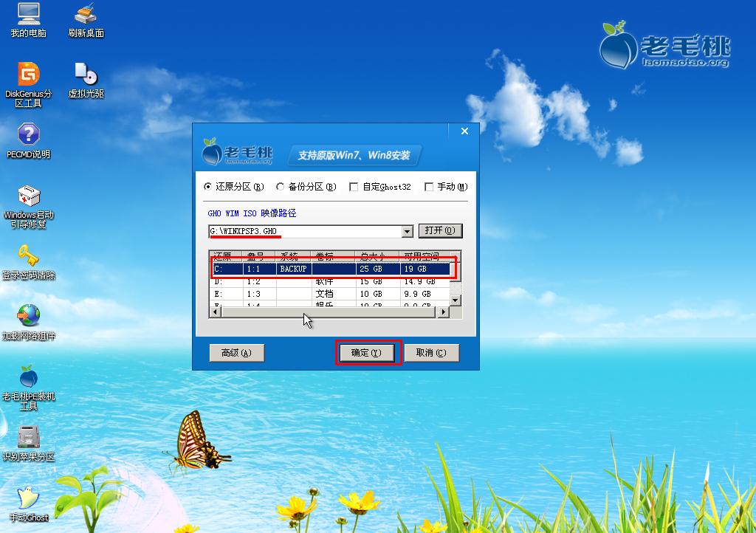This screenshot has height=533, width=756.
Task: Open 加载网络组件 network components icon
Action: tap(28, 316)
